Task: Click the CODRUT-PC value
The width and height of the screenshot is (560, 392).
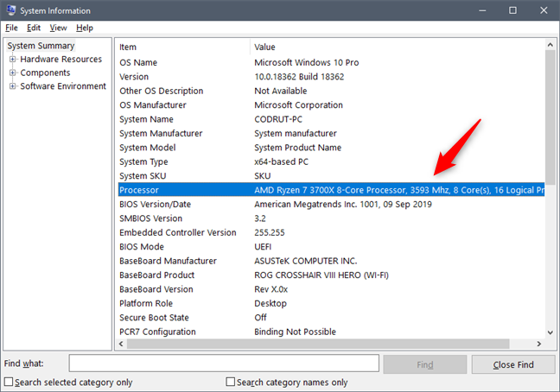Action: (278, 119)
